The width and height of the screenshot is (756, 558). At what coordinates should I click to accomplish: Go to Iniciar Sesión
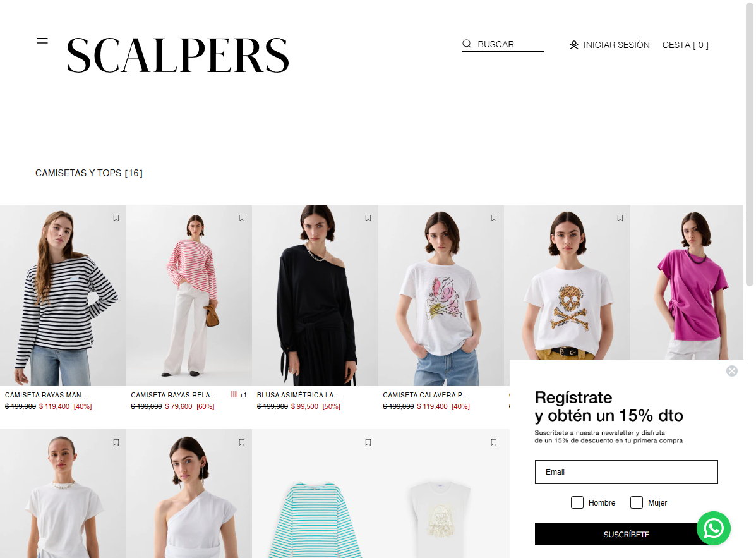[616, 45]
